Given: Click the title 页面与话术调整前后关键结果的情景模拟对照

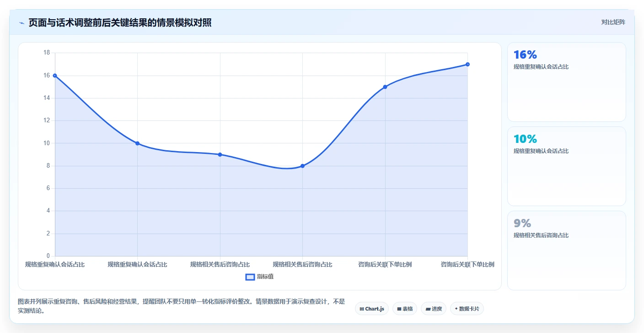Looking at the screenshot, I should point(120,23).
